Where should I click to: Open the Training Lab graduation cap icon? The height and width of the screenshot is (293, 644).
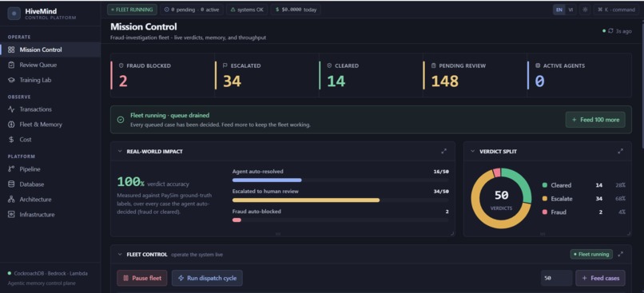(x=11, y=80)
